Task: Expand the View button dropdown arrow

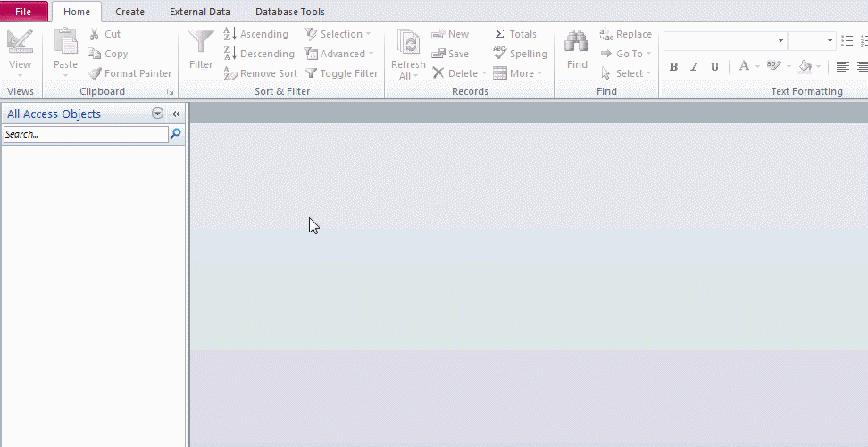Action: tap(20, 75)
